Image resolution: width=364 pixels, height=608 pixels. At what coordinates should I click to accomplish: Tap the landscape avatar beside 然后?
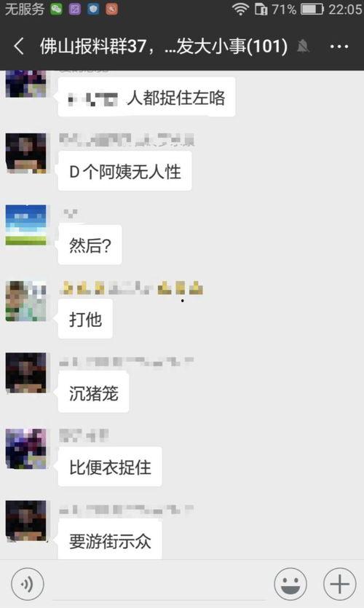point(26,225)
